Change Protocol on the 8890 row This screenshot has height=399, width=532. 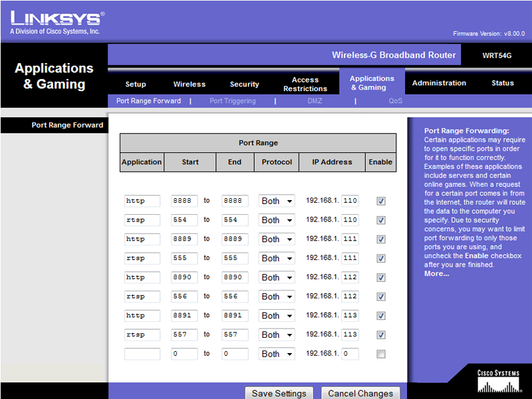[277, 277]
